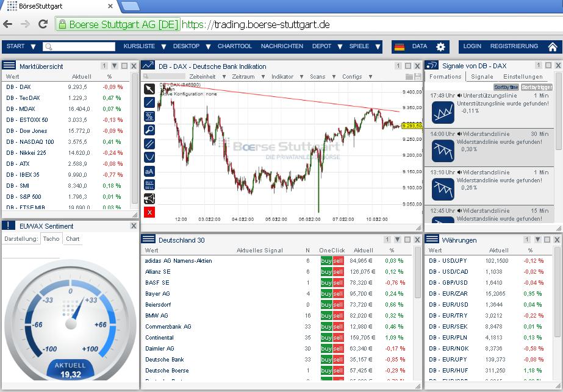
Task: Open the settings gear next to DATA
Action: click(x=440, y=46)
